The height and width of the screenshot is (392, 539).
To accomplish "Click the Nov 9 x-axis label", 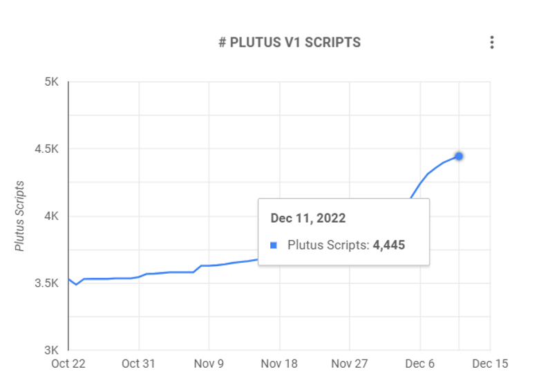I will pyautogui.click(x=209, y=364).
